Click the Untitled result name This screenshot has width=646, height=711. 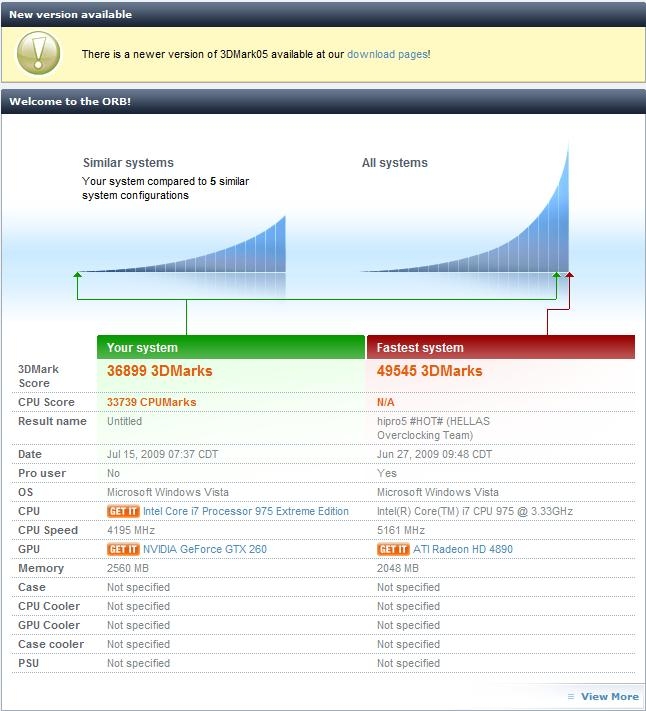124,421
